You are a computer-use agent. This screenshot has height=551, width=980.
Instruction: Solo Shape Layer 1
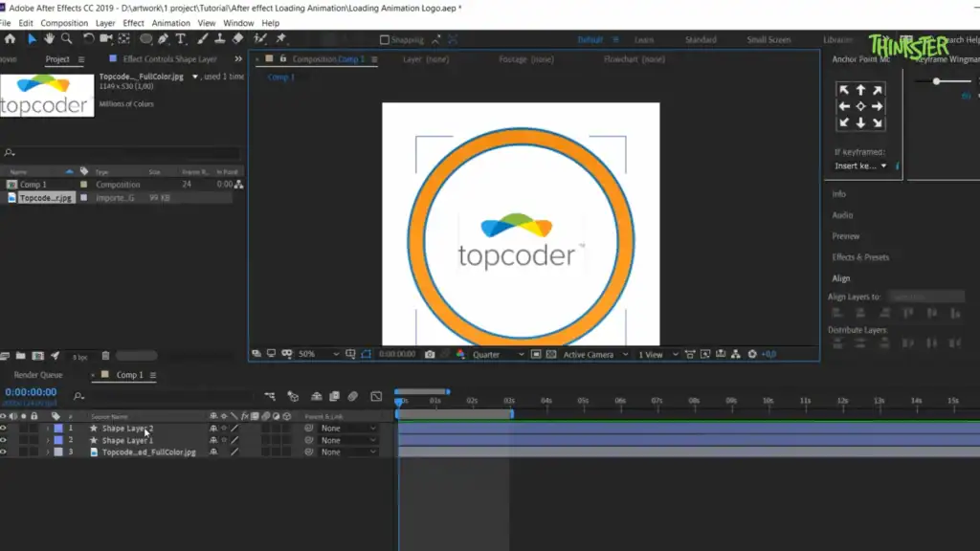23,440
